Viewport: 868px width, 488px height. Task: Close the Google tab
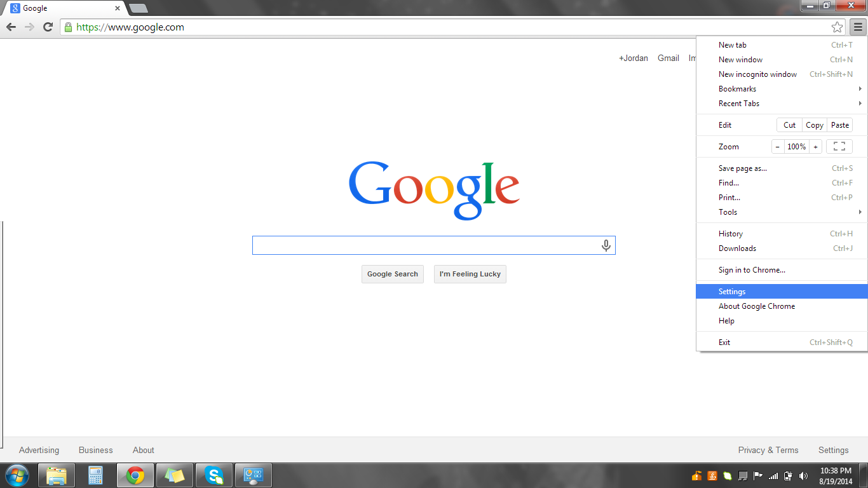[118, 8]
